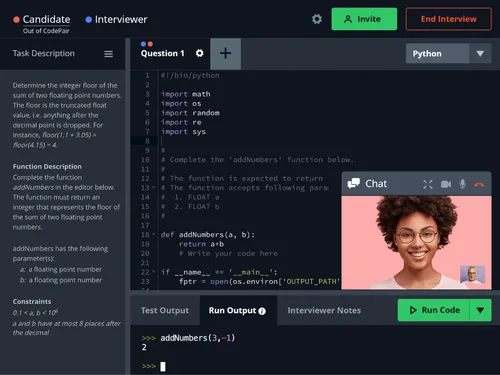This screenshot has height=375, width=500.
Task: Click 'def addNumbers(a, b):' line
Action: [x=208, y=235]
